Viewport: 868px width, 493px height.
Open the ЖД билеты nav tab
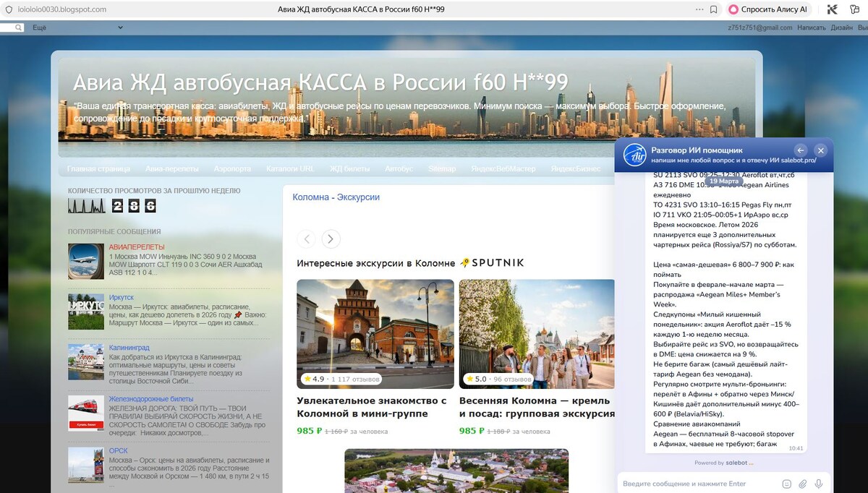point(349,168)
